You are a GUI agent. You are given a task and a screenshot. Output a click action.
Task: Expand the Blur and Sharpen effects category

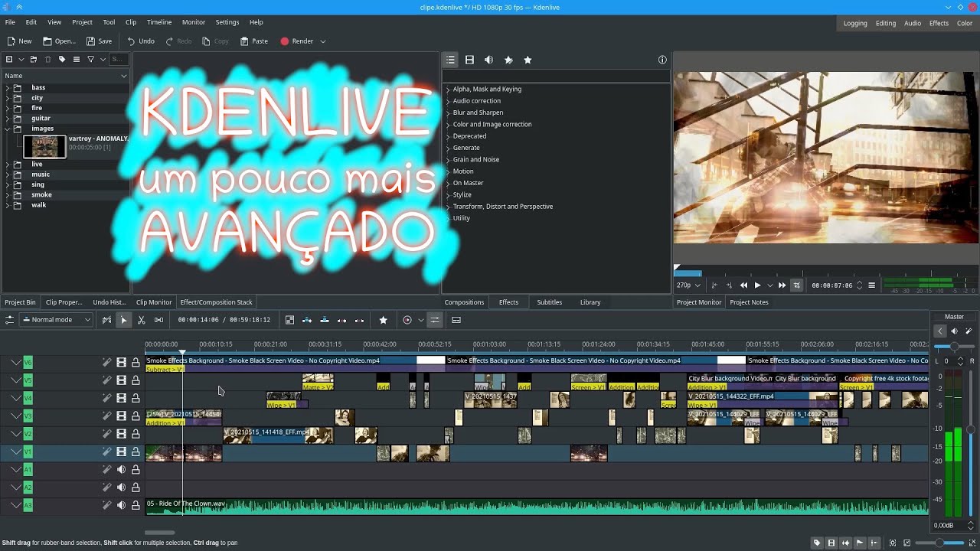coord(448,112)
